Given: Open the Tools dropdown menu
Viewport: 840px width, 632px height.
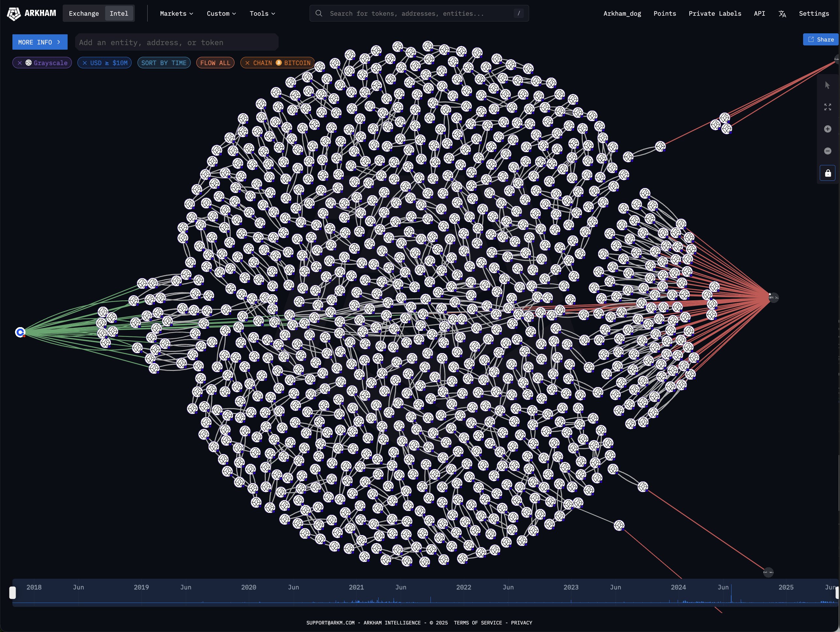Looking at the screenshot, I should [x=262, y=13].
